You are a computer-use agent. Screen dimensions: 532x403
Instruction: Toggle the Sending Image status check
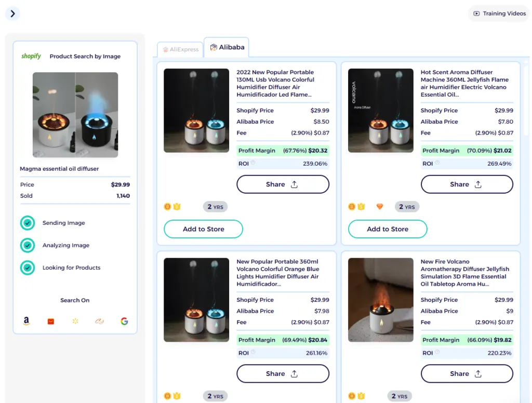[28, 223]
